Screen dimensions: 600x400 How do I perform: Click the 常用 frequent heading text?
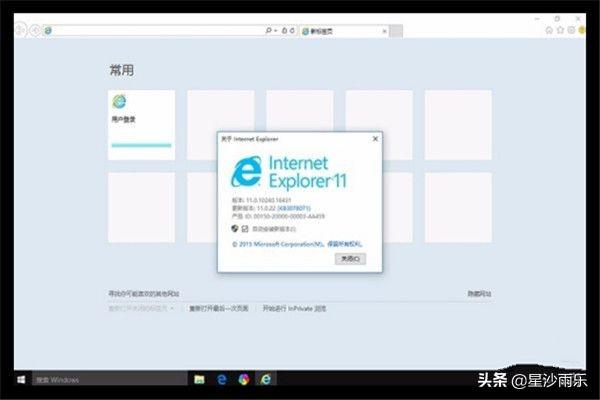[x=122, y=70]
